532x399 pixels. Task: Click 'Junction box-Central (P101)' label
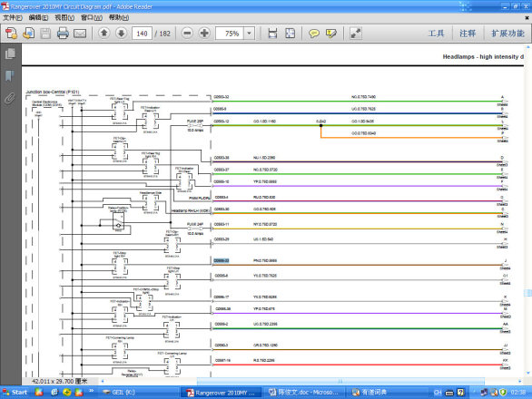click(53, 92)
